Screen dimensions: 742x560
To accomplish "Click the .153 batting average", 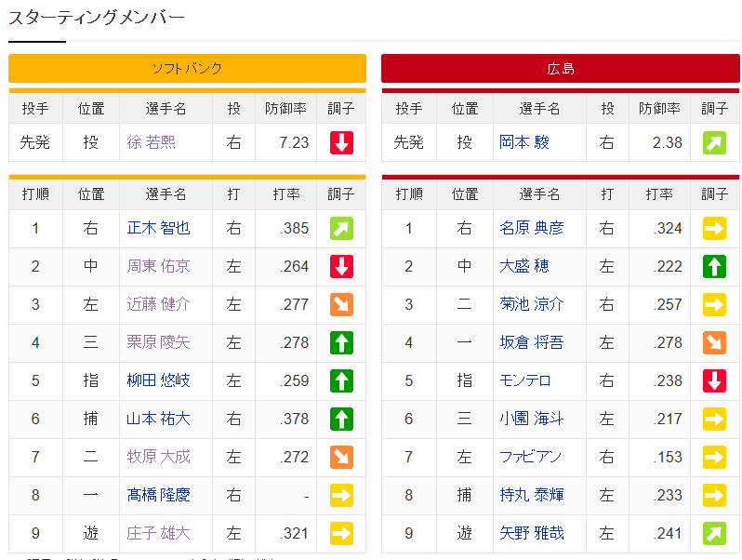I will [668, 457].
